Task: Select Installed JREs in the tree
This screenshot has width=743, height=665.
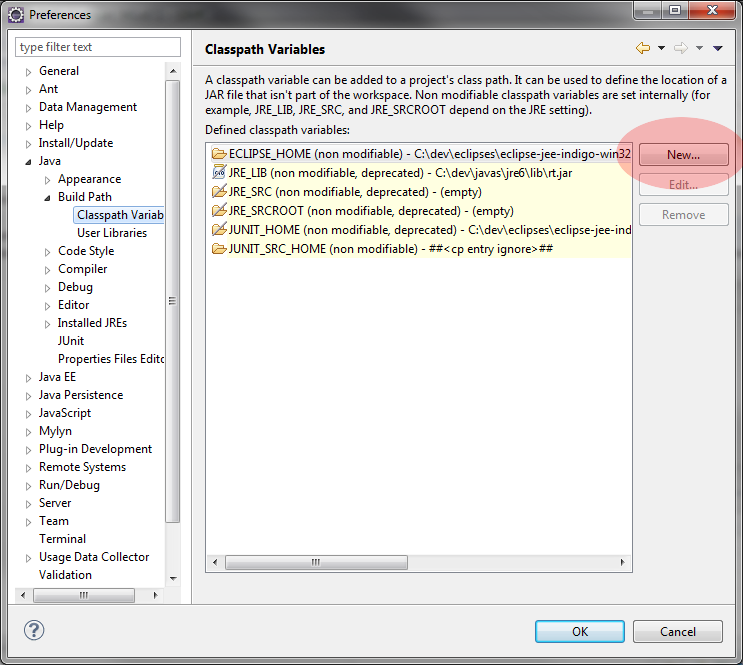Action: coord(92,323)
